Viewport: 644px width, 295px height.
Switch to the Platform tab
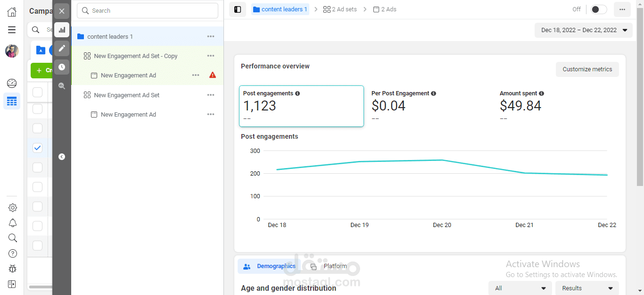click(x=328, y=266)
